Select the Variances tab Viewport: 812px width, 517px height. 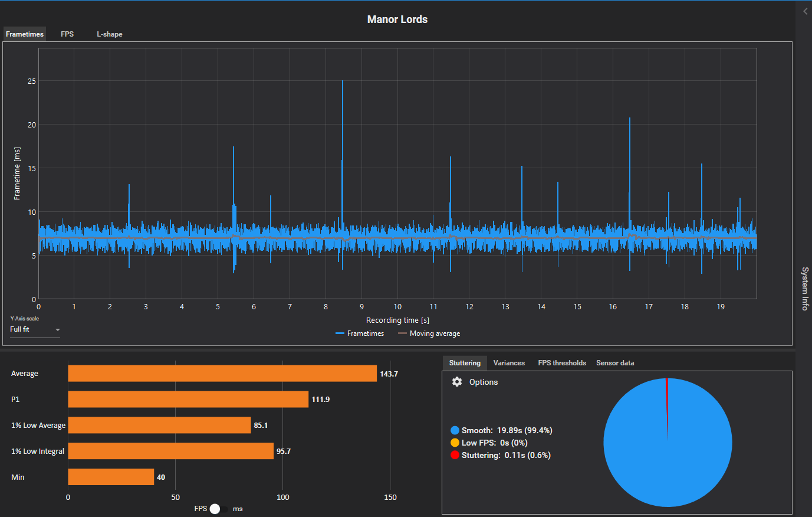click(509, 363)
